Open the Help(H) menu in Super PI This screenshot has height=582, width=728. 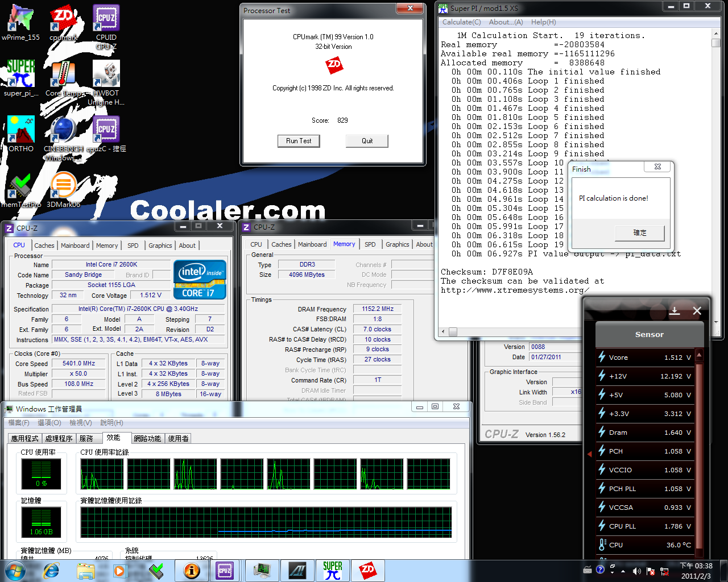(543, 22)
